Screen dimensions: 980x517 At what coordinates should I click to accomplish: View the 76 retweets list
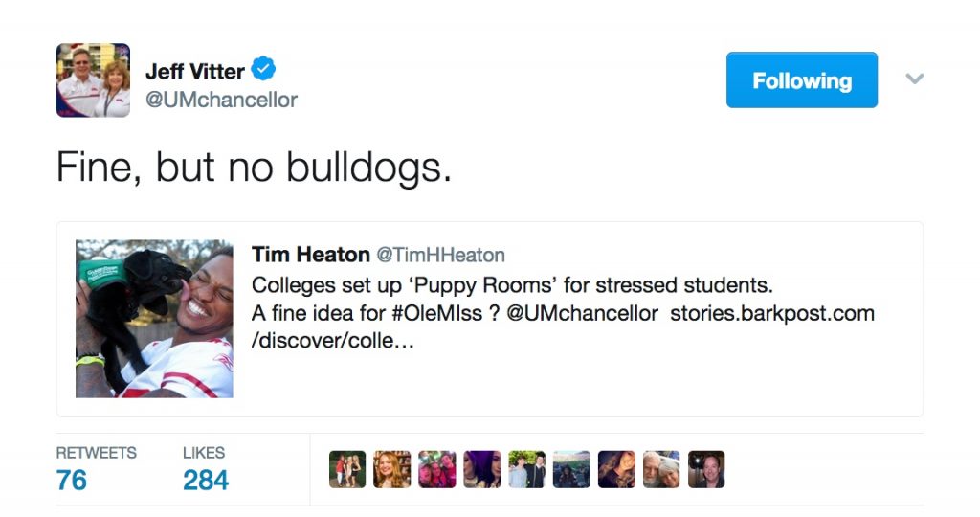click(96, 469)
